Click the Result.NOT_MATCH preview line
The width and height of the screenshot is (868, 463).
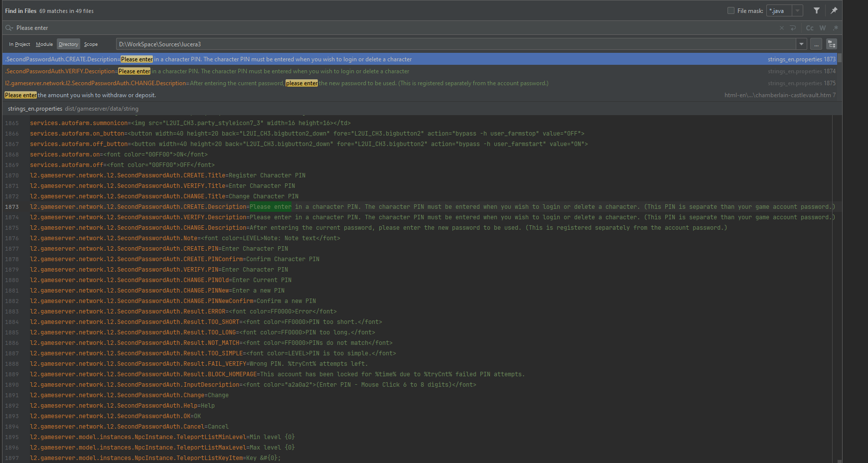coord(211,343)
